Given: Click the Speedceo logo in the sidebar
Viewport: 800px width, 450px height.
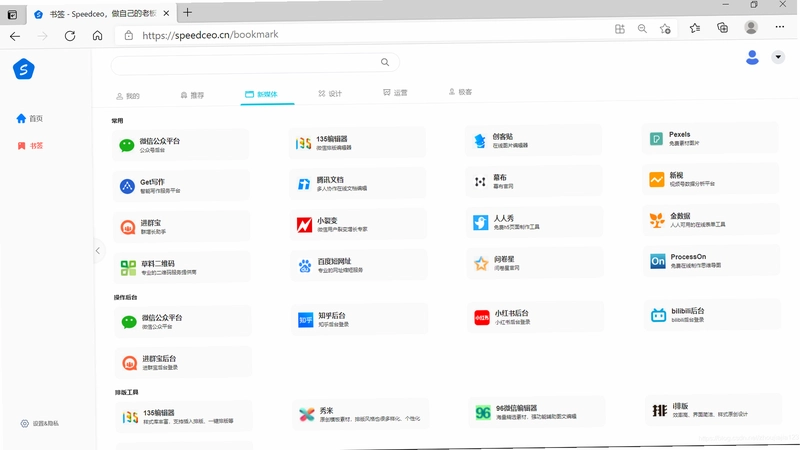Looking at the screenshot, I should pos(23,69).
